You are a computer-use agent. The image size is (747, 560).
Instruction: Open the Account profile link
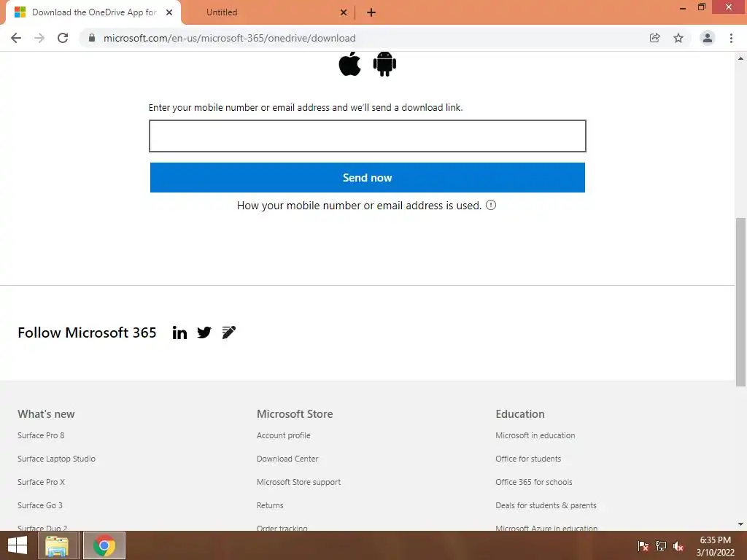pos(284,435)
